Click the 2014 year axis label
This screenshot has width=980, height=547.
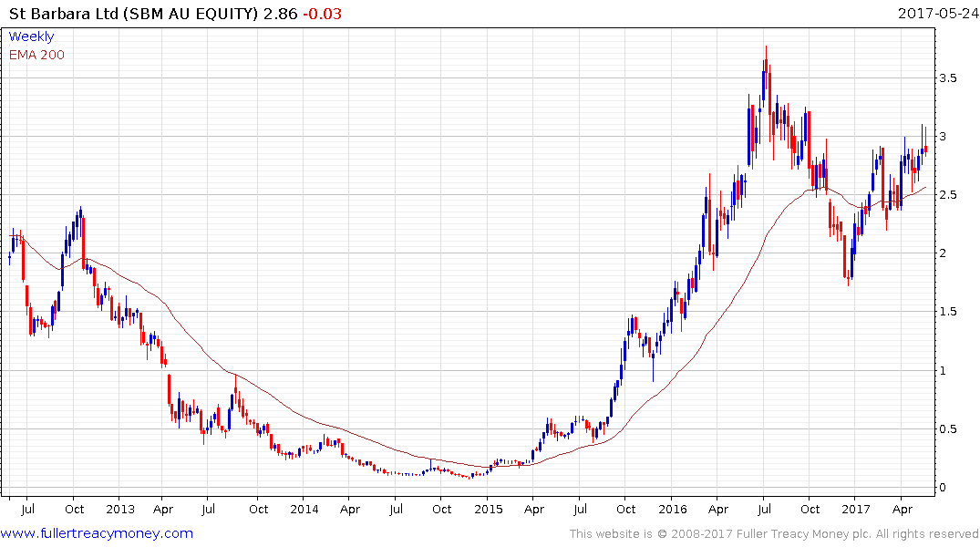click(x=304, y=509)
